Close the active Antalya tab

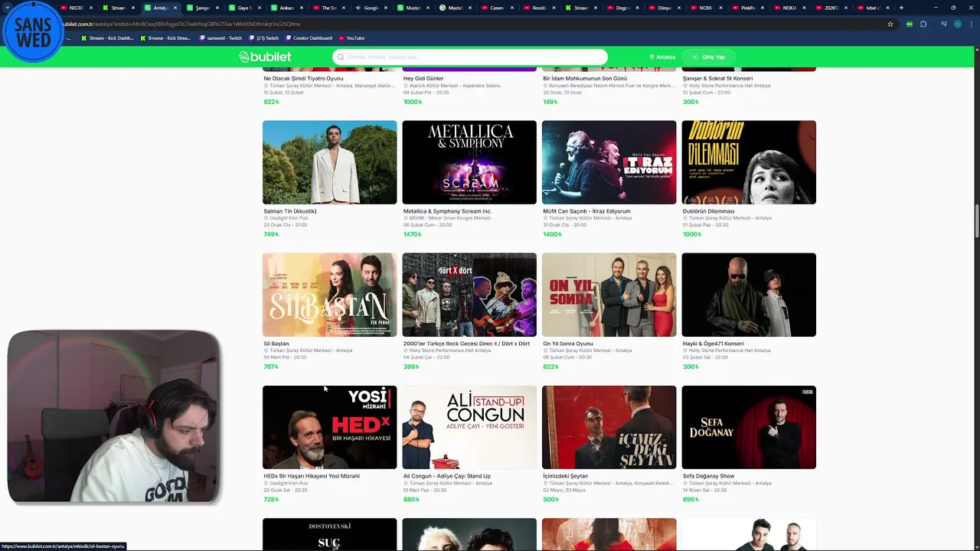click(175, 8)
